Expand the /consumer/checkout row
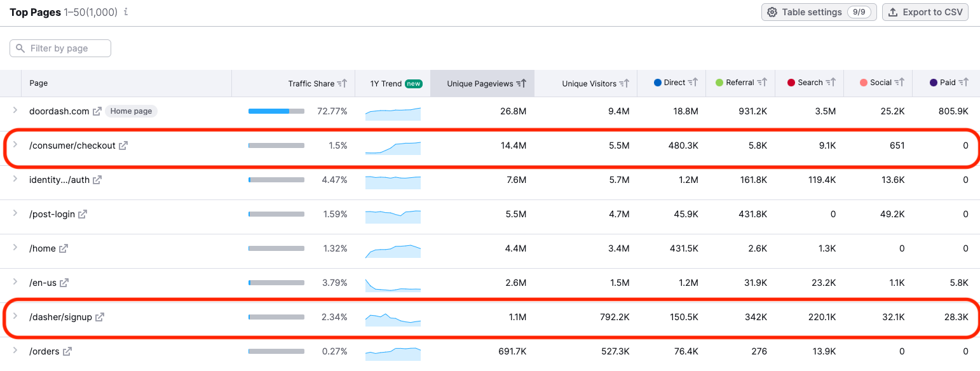 15,145
